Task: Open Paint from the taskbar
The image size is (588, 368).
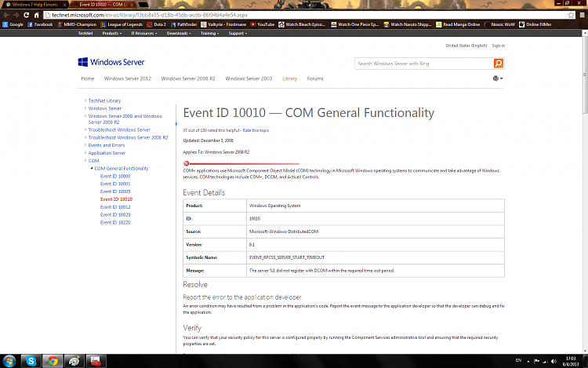Action: click(74, 361)
